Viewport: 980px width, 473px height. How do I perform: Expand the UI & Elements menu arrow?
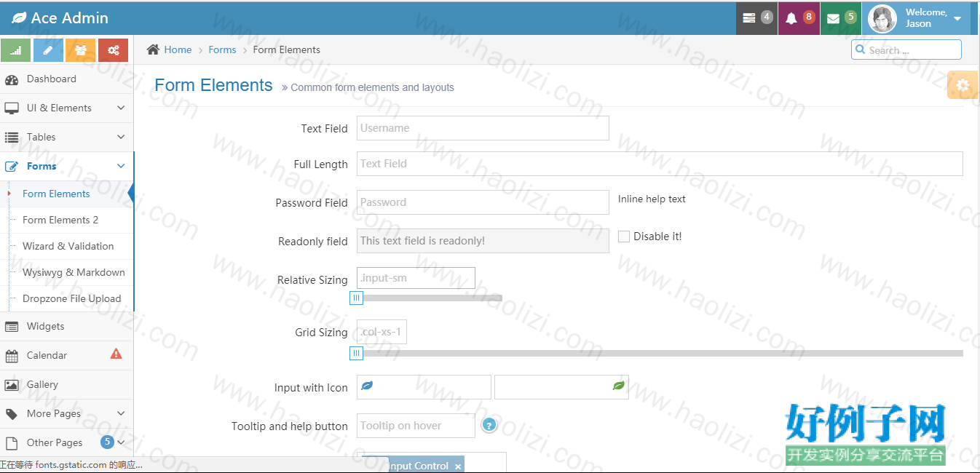click(x=121, y=108)
